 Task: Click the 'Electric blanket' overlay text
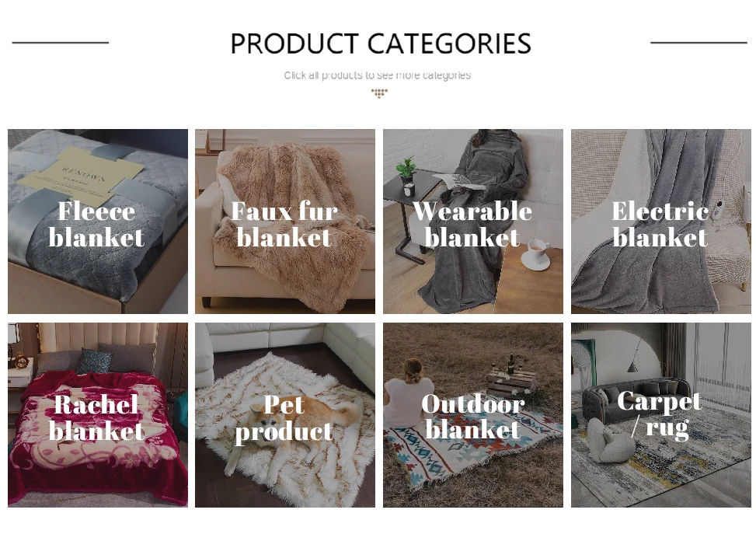click(660, 225)
